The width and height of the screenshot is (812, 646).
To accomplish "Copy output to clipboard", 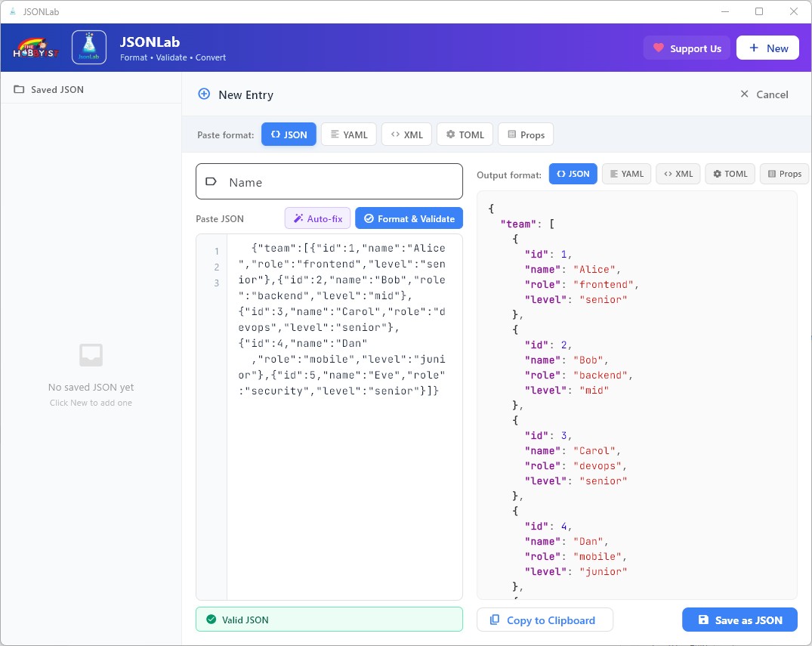I will pyautogui.click(x=544, y=620).
